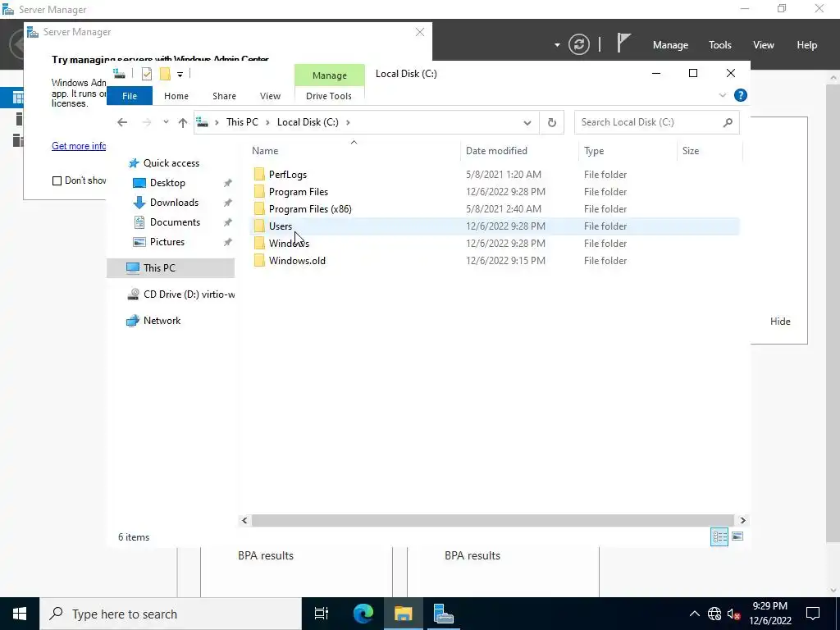The height and width of the screenshot is (630, 840).
Task: Click the right arrow of horizontal scrollbar
Action: (742, 520)
